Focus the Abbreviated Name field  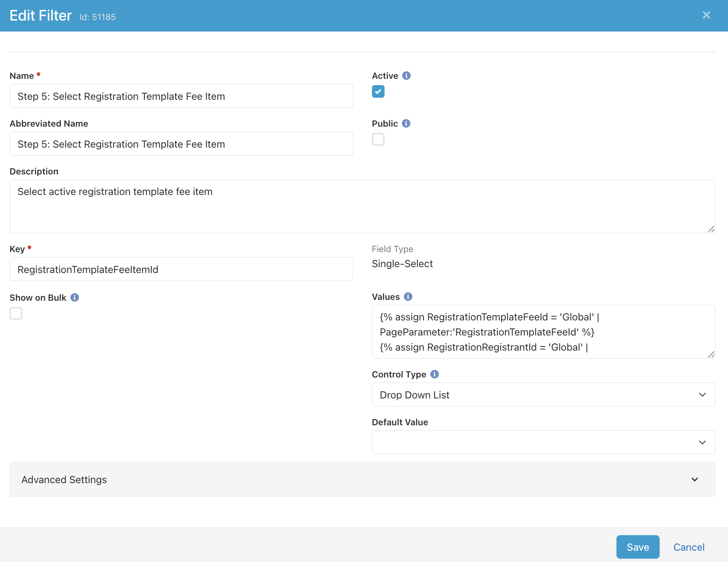[181, 144]
